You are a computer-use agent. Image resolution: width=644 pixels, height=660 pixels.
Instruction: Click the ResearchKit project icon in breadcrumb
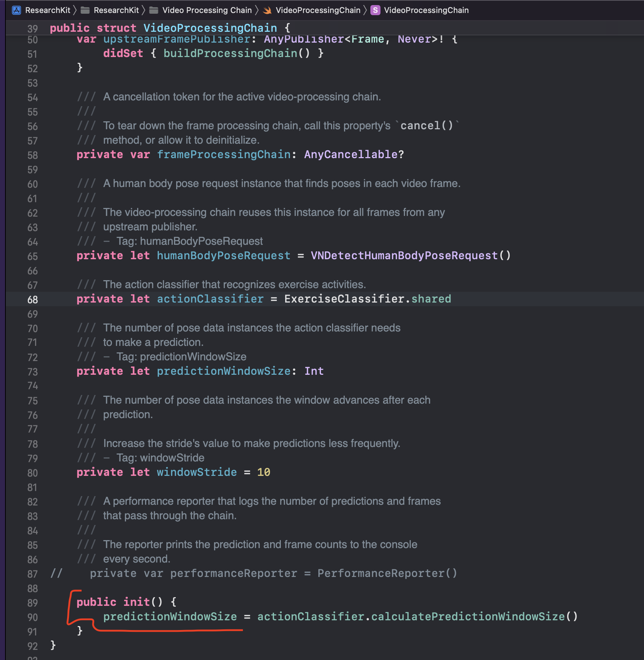click(17, 10)
